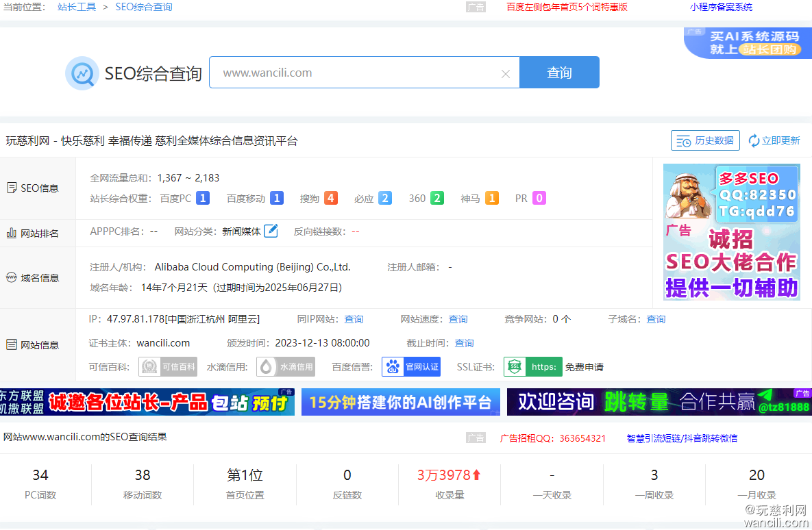Open the 诚邀各位站长 banner ad

[x=147, y=402]
